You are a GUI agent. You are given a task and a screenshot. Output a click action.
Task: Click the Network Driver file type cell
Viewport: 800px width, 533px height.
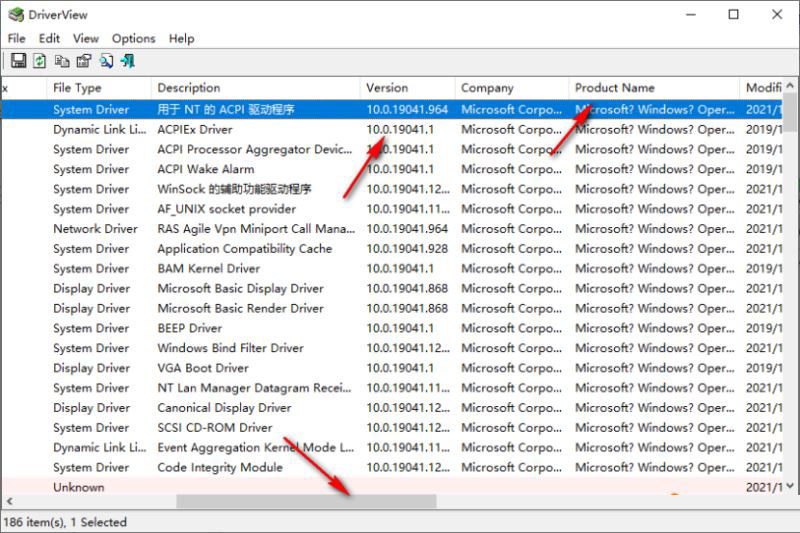[x=95, y=229]
